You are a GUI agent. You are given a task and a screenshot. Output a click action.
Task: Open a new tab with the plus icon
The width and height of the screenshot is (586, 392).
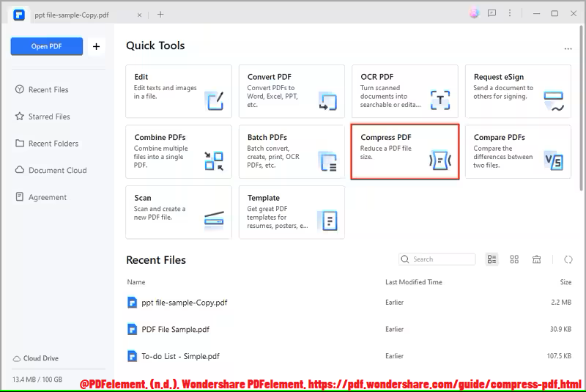(x=160, y=15)
